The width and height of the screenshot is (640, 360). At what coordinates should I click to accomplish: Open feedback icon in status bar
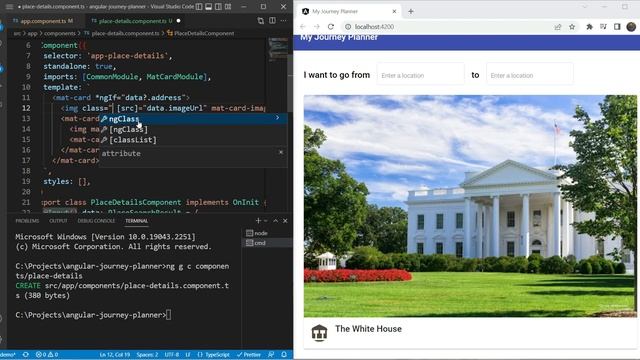pyautogui.click(x=271, y=355)
